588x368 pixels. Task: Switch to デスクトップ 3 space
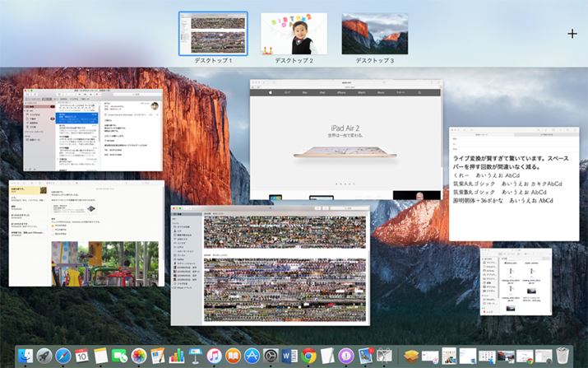click(374, 34)
